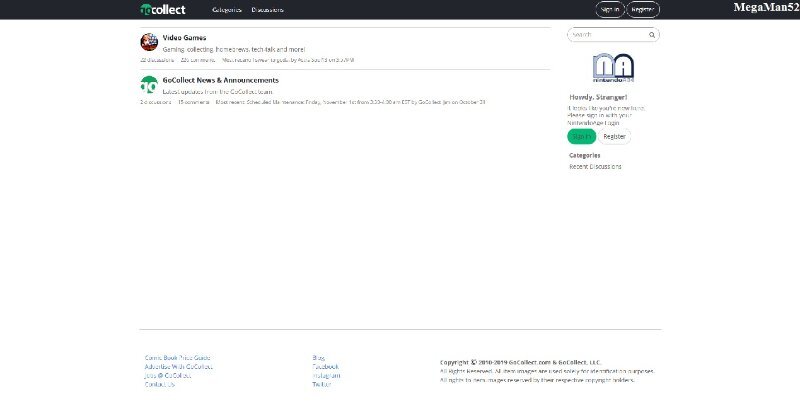The image size is (800, 406).
Task: Select Recent Discussions in sidebar
Action: tap(595, 166)
